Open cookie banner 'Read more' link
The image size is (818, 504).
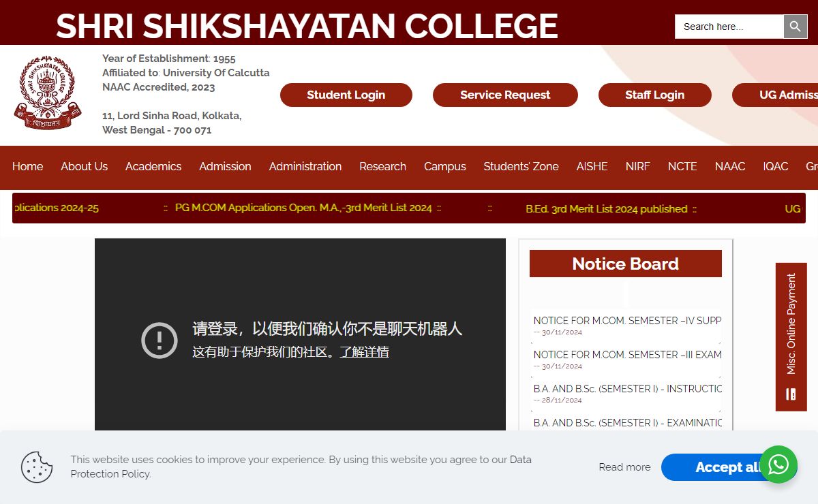click(x=624, y=467)
